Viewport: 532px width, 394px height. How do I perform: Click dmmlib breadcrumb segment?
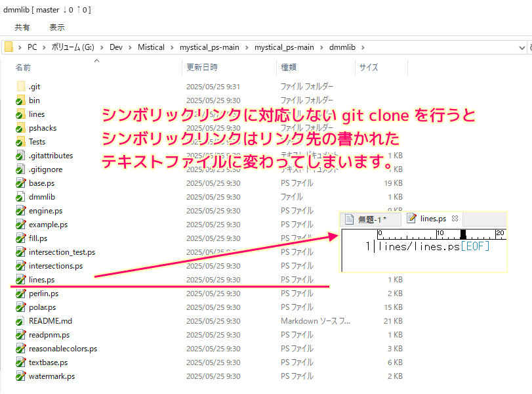pyautogui.click(x=342, y=47)
